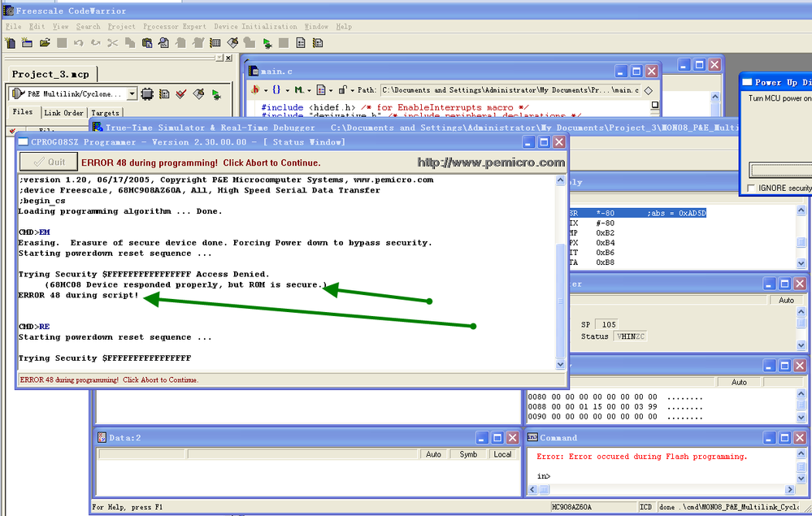The width and height of the screenshot is (812, 516).
Task: Click the scroll-up arrow in programmer status window
Action: coord(560,180)
